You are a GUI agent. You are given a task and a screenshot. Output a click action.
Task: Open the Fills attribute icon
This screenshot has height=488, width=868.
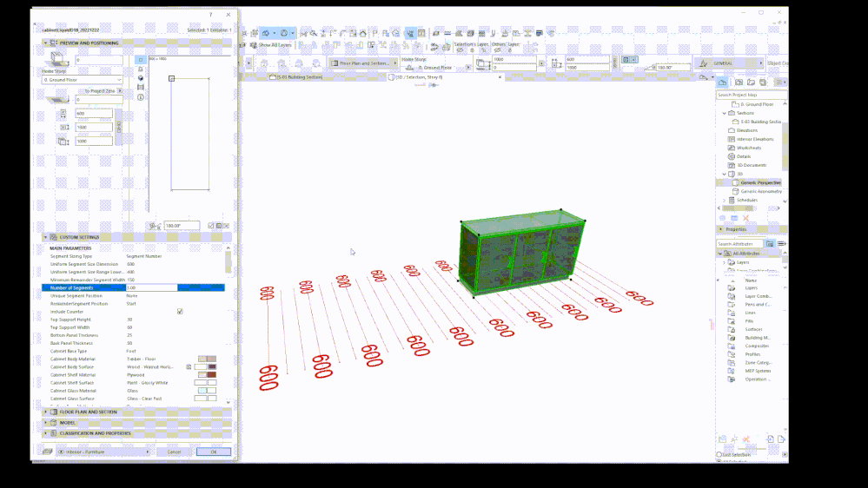click(x=732, y=321)
